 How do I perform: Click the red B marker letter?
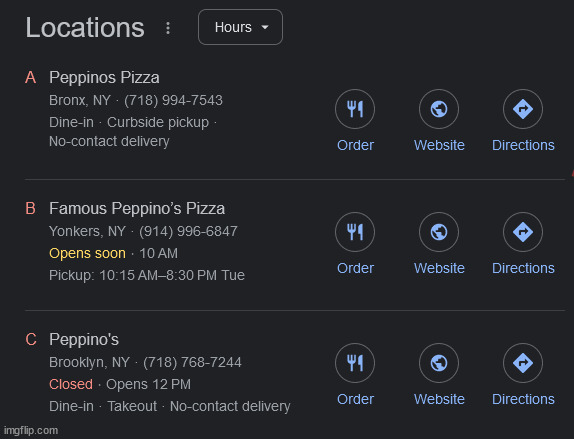click(31, 208)
